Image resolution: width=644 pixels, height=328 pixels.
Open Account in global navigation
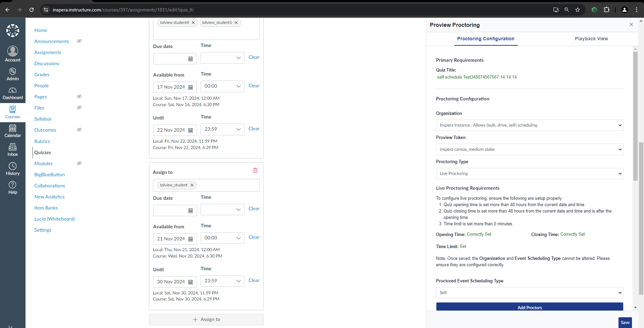[13, 54]
